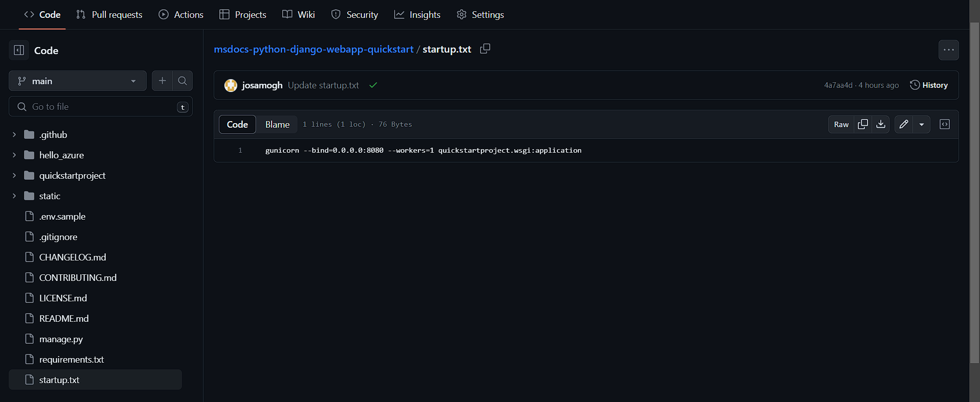Download the raw startup.txt file
Viewport: 980px width, 402px height.
tap(881, 124)
